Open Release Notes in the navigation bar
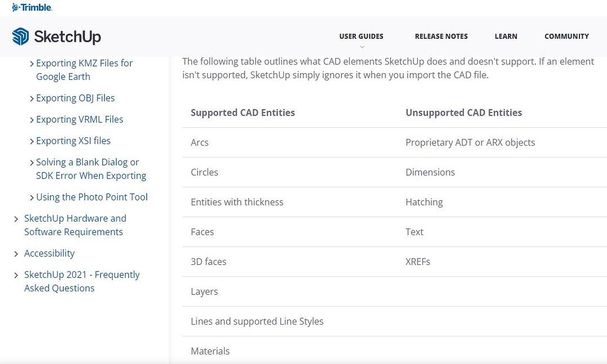Image resolution: width=607 pixels, height=364 pixels. coord(441,36)
